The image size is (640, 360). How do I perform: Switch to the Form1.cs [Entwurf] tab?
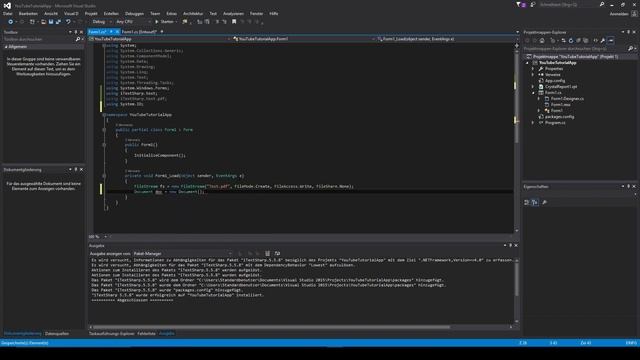tap(139, 32)
